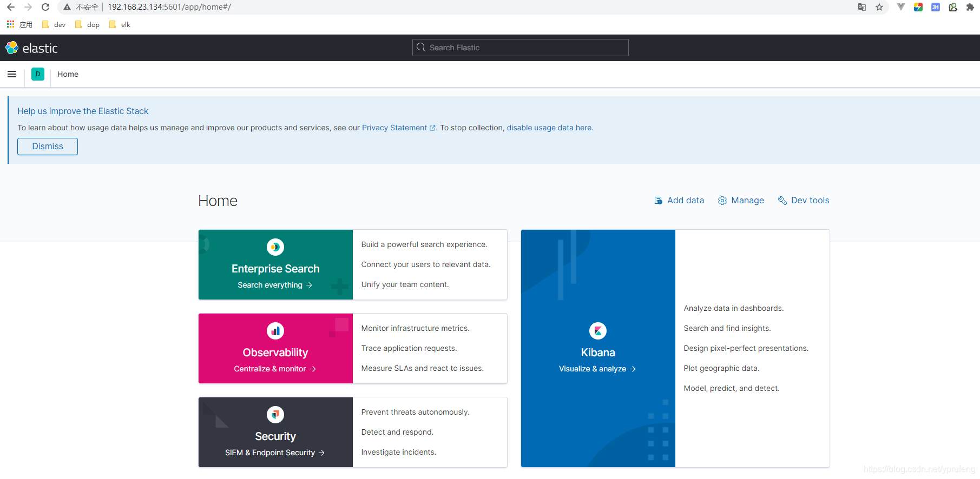Click disable usage data here link

[x=549, y=128]
